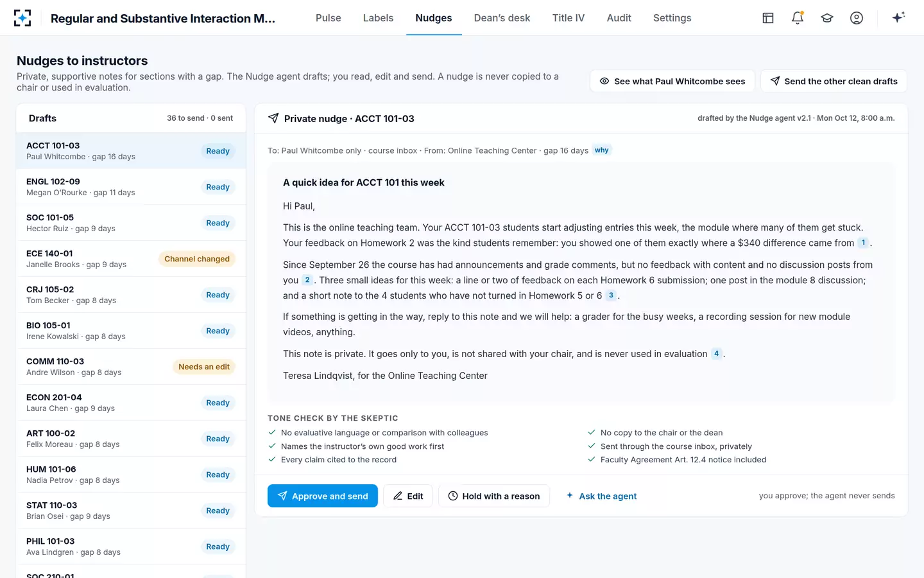924x578 pixels.
Task: Open the notifications bell
Action: (798, 18)
